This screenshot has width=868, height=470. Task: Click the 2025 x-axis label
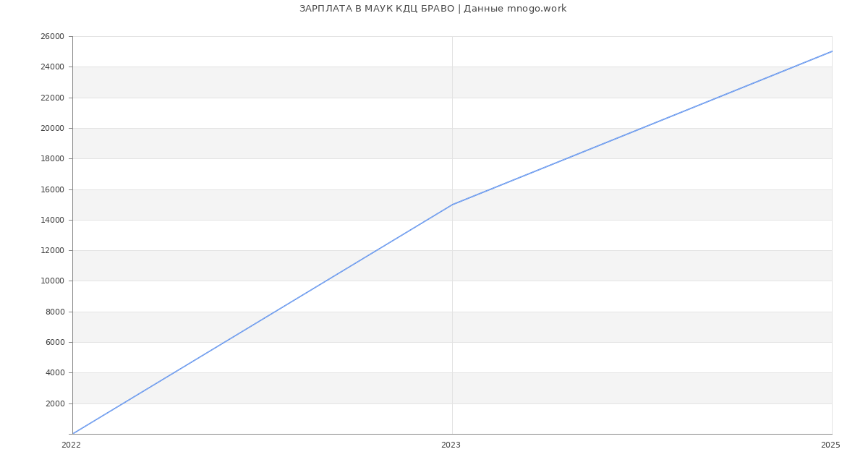click(830, 445)
